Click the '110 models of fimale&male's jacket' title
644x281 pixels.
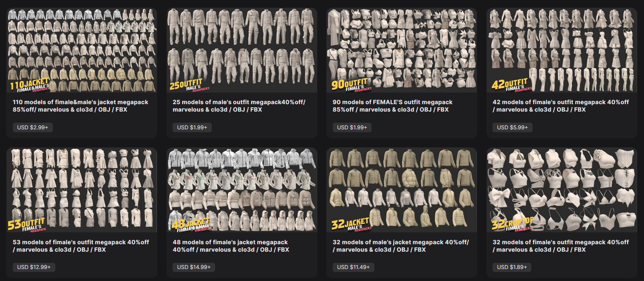pyautogui.click(x=80, y=106)
